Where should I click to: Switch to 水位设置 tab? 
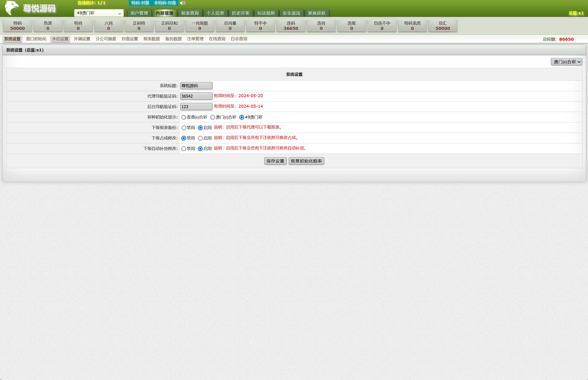pyautogui.click(x=60, y=39)
